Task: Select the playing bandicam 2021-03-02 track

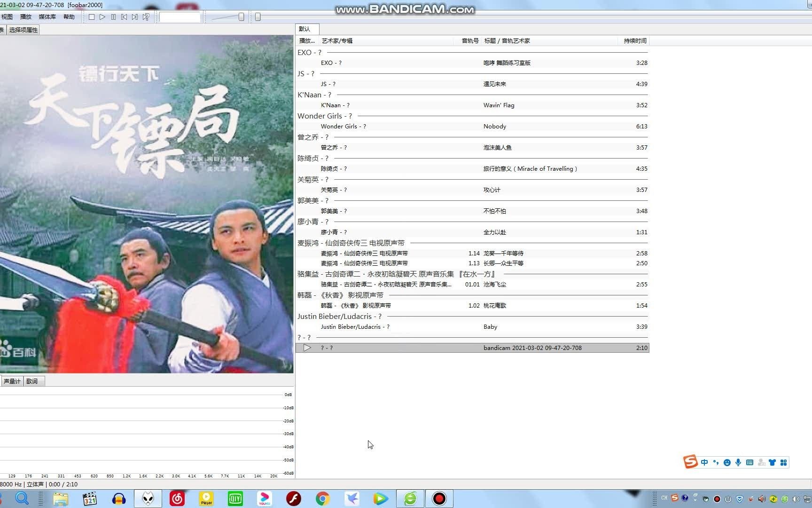Action: point(472,348)
